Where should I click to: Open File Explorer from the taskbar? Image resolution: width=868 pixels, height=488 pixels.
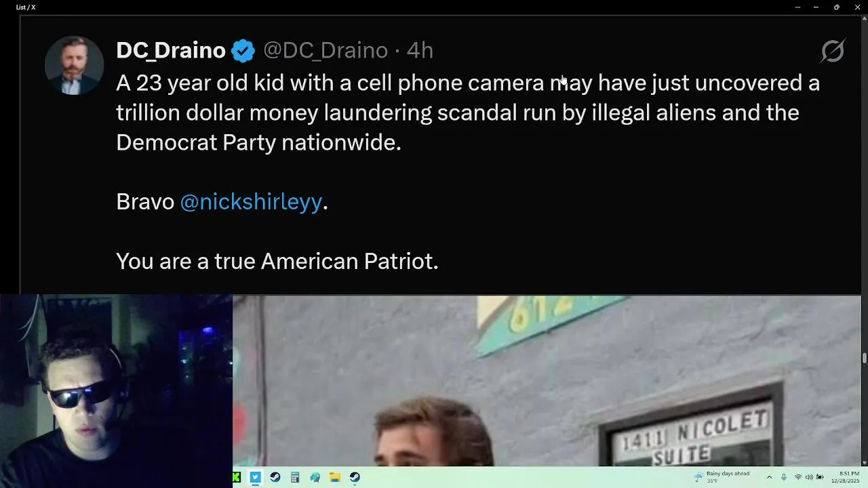[335, 477]
